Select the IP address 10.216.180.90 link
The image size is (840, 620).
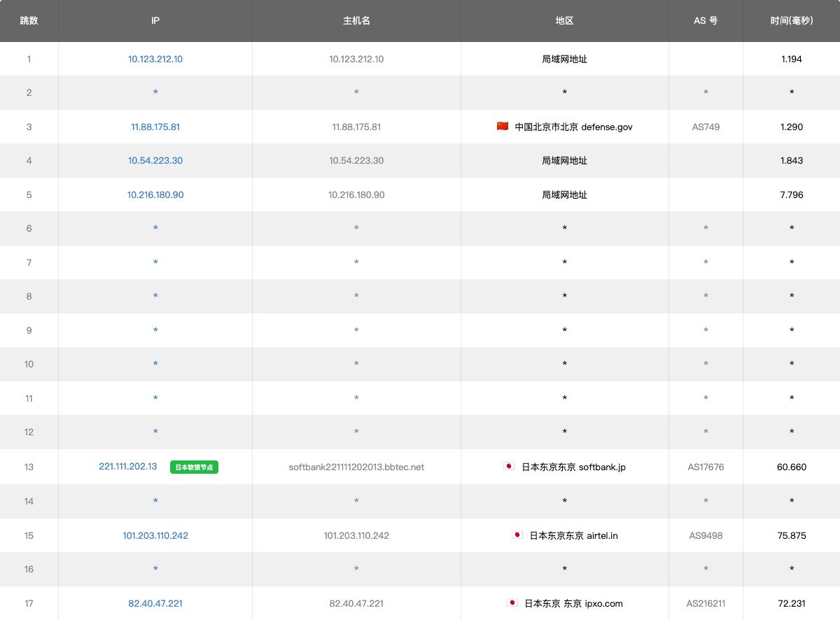[x=155, y=195]
